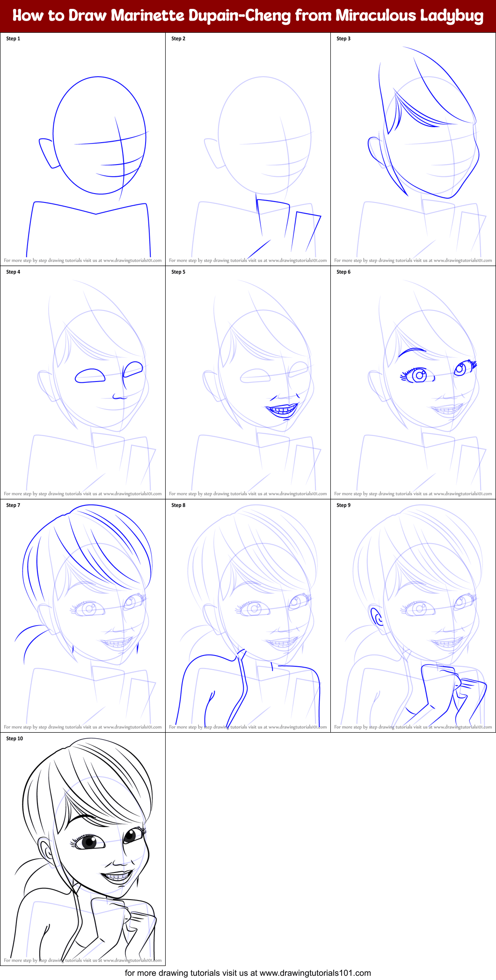Click the Step 5 panel website credit text
This screenshot has height=980, width=496.
(248, 494)
